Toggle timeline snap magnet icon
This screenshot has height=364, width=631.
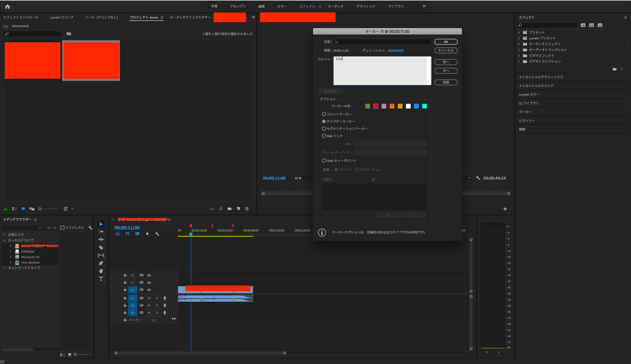pyautogui.click(x=127, y=234)
